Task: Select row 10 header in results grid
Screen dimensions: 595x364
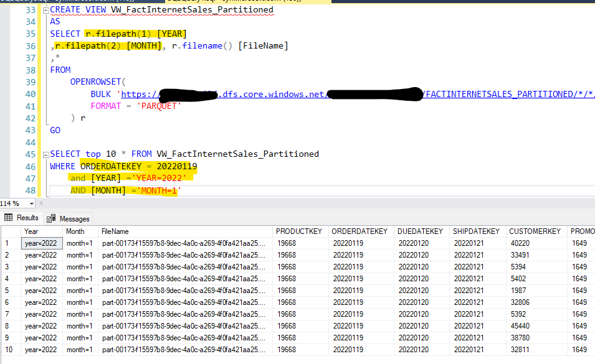Action: 11,350
